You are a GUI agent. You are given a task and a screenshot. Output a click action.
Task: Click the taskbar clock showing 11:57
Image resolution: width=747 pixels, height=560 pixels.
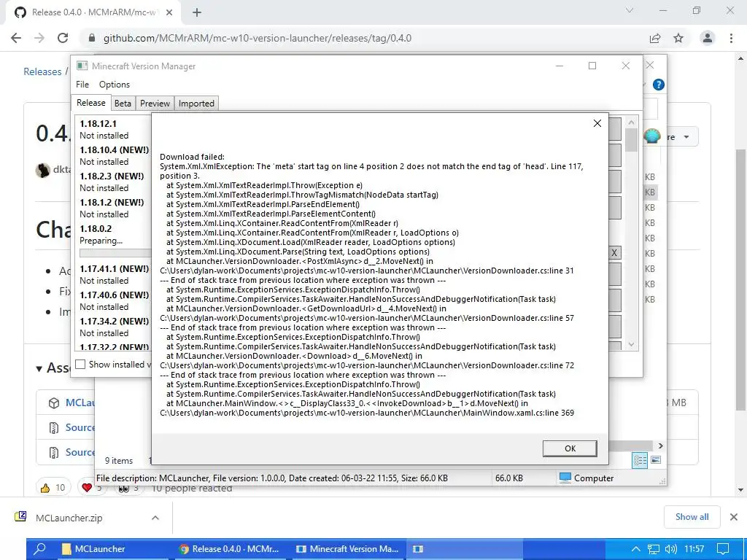694,548
